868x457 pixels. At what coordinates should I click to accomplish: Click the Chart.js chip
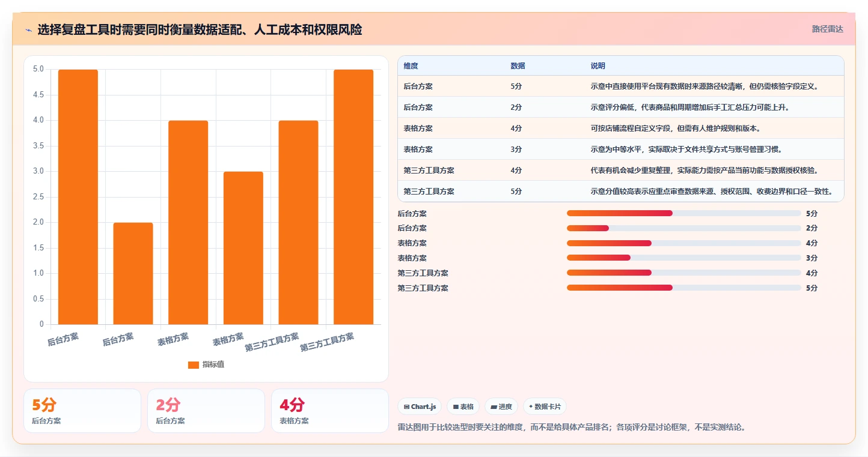420,407
